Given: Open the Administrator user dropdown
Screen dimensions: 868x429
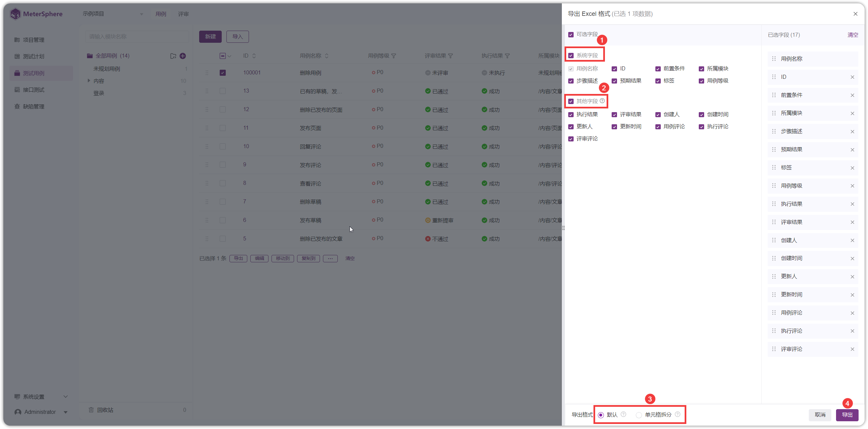Looking at the screenshot, I should pos(41,412).
